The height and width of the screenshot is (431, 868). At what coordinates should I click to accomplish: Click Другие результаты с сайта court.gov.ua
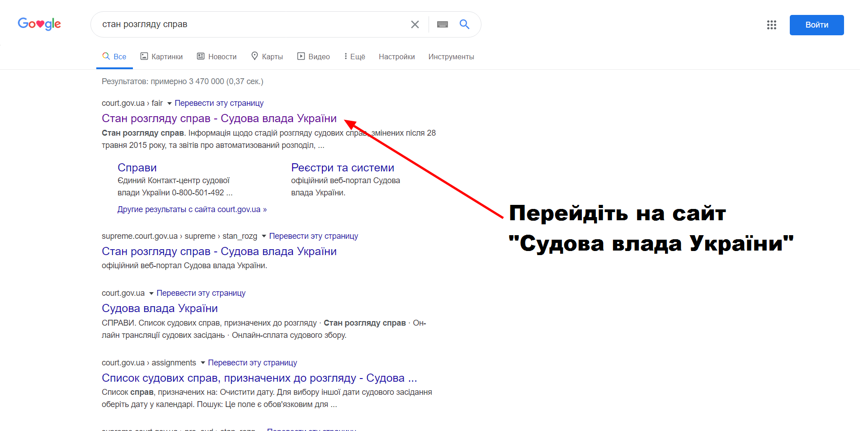coord(192,209)
